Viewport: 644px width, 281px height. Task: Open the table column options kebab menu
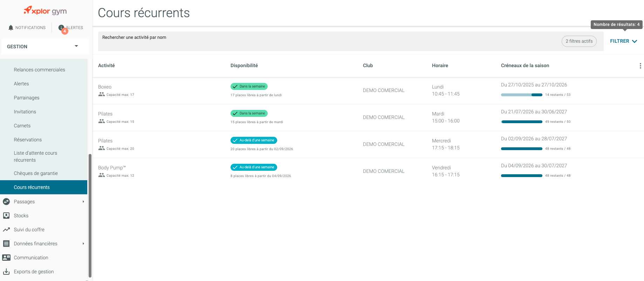tap(640, 66)
